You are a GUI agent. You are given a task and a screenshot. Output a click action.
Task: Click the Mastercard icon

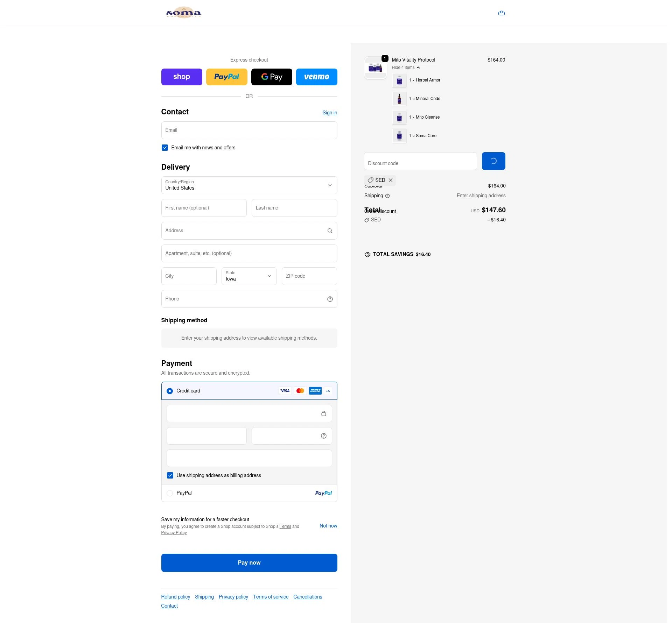coord(300,391)
